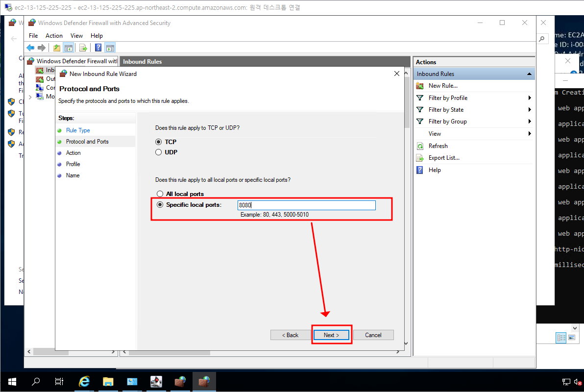This screenshot has width=584, height=392.
Task: Toggle Show/Hide Console Tree toolbar icon
Action: click(x=69, y=48)
